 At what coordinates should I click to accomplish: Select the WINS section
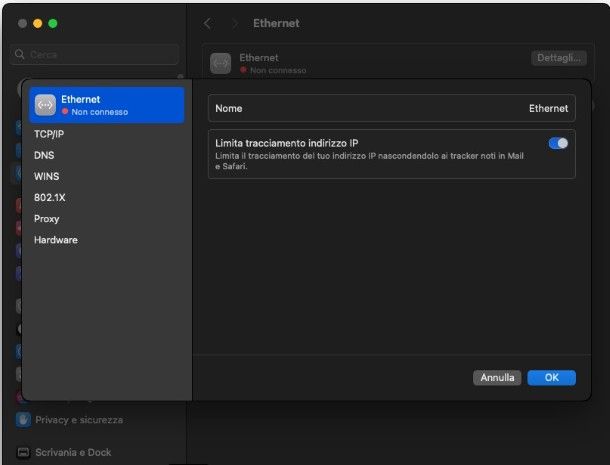(46, 176)
